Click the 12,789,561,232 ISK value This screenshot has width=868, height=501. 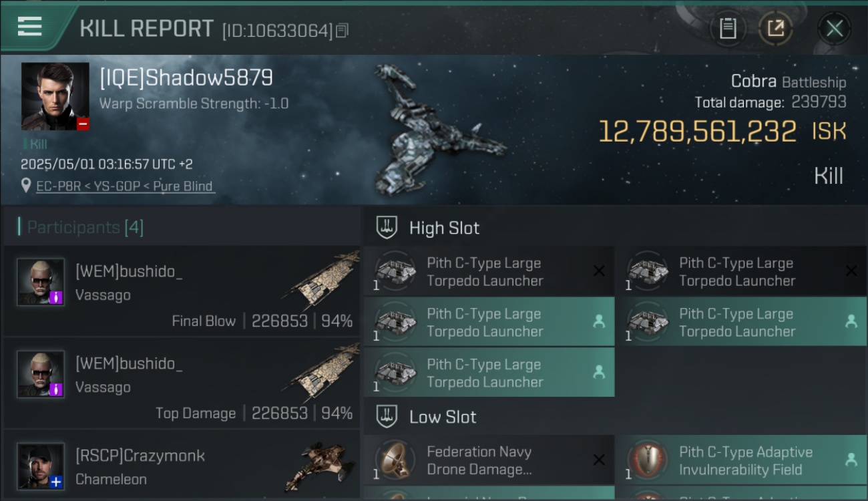click(x=722, y=132)
